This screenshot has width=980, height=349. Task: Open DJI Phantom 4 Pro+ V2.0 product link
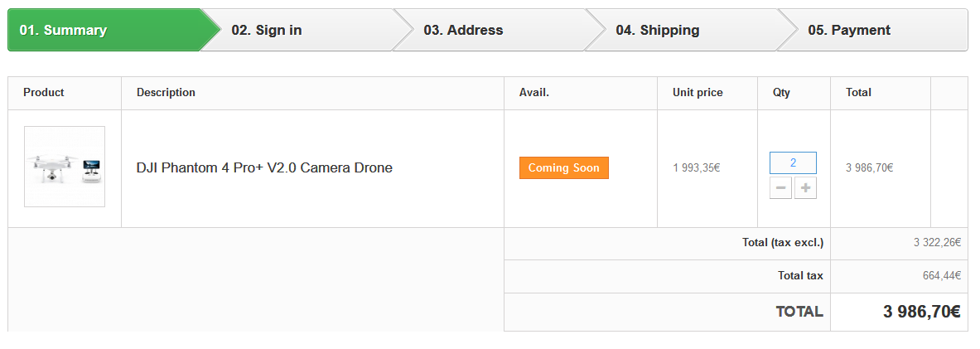[264, 167]
